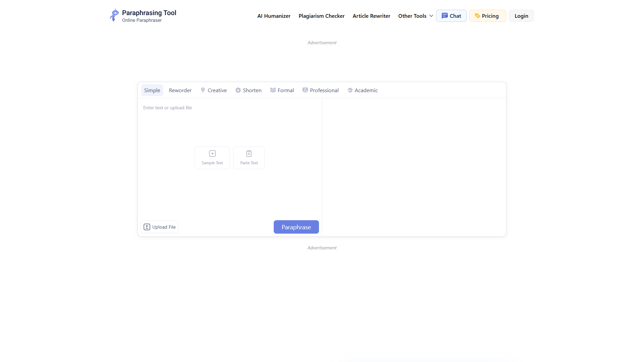The height and width of the screenshot is (362, 644).
Task: Select the Simple mode tab
Action: point(152,90)
